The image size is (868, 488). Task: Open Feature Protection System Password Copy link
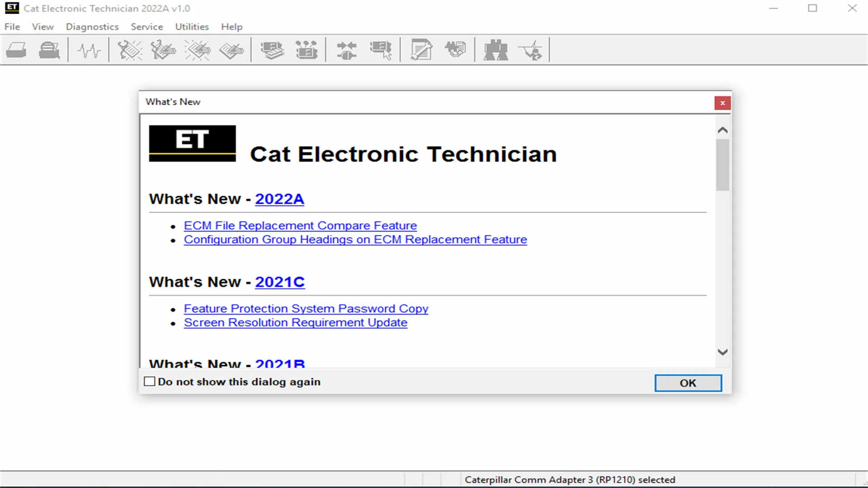click(306, 309)
